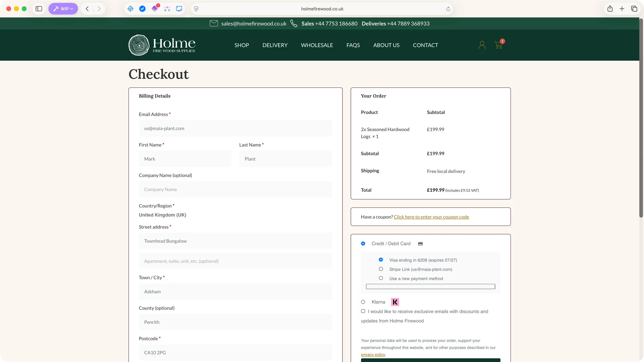Click the Company Name input field

[x=235, y=189]
